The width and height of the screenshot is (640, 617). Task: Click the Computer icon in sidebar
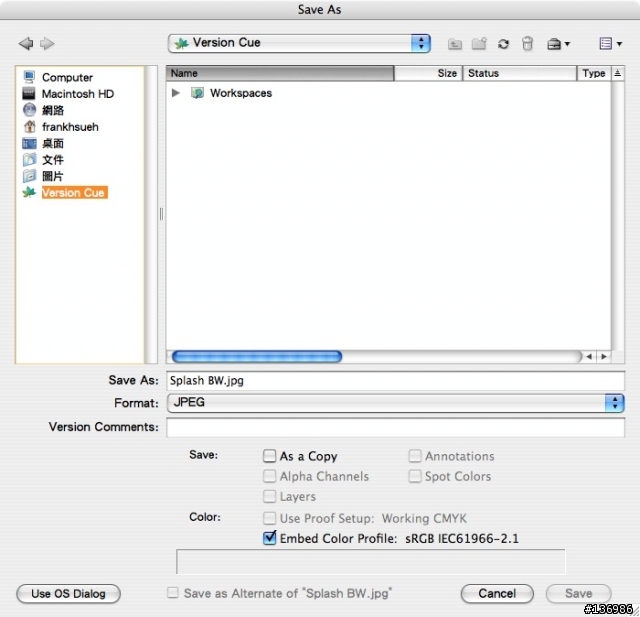[x=29, y=77]
